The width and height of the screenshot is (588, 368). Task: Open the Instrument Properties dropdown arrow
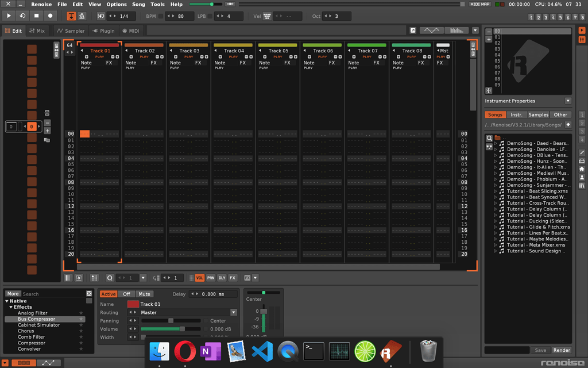click(568, 101)
